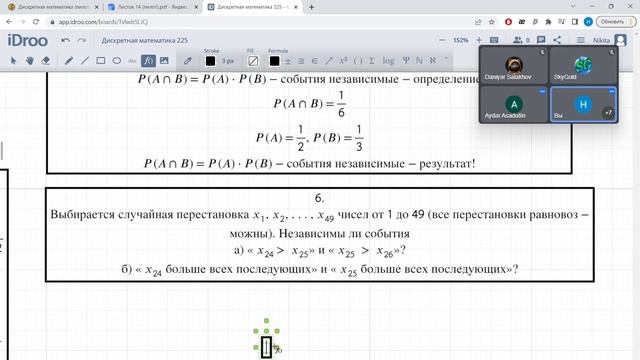The image size is (640, 360).
Task: Pick the eyedropper color tool
Action: pos(188,61)
